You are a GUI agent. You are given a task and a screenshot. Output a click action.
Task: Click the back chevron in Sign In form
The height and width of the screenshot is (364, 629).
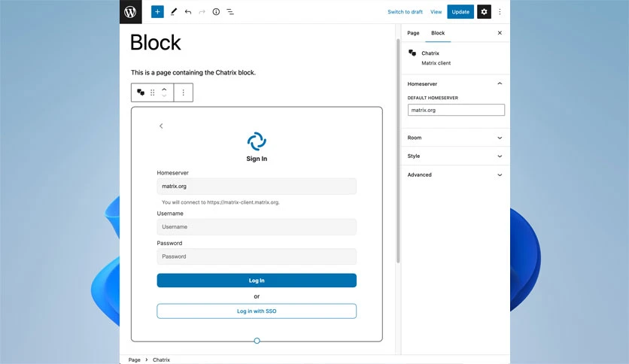[x=161, y=126]
